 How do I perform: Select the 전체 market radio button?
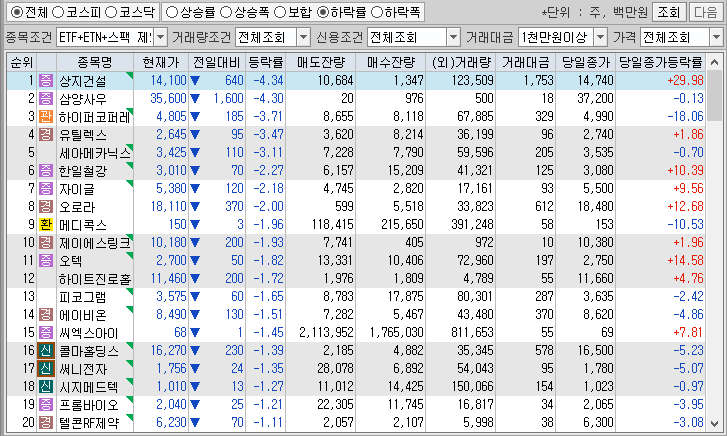pos(16,13)
